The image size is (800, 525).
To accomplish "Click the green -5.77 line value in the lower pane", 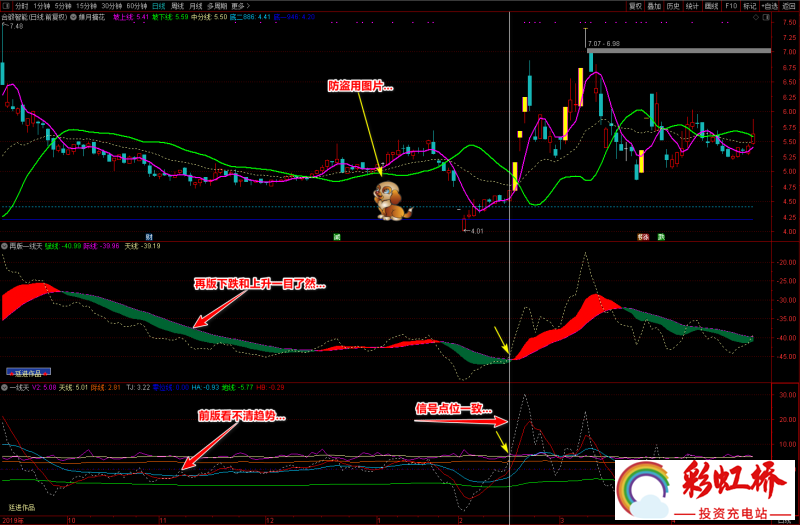I will pyautogui.click(x=237, y=388).
